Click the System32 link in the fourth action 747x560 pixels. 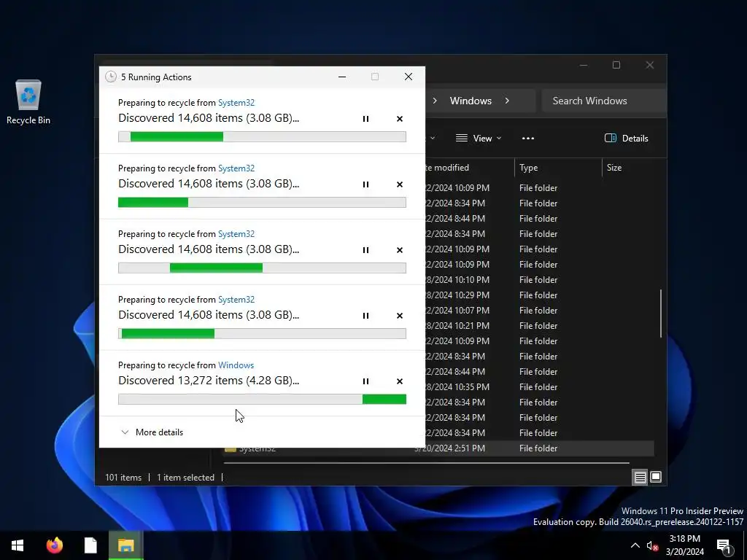click(236, 300)
